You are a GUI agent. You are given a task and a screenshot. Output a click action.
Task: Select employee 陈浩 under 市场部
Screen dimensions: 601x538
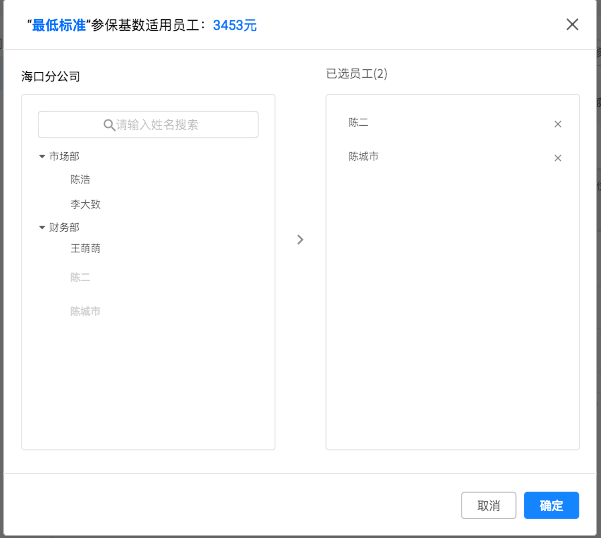click(80, 180)
